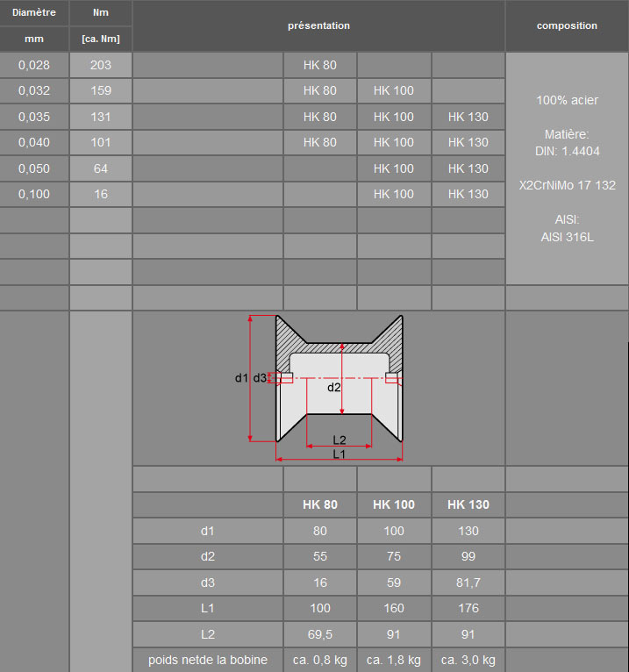Click d2 value 75 for HK 100

coord(394,557)
